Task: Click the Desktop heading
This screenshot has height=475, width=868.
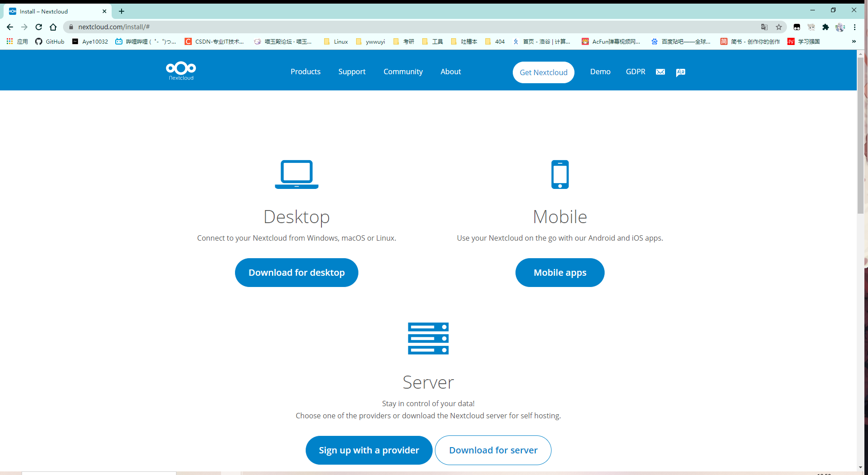Action: 297,217
